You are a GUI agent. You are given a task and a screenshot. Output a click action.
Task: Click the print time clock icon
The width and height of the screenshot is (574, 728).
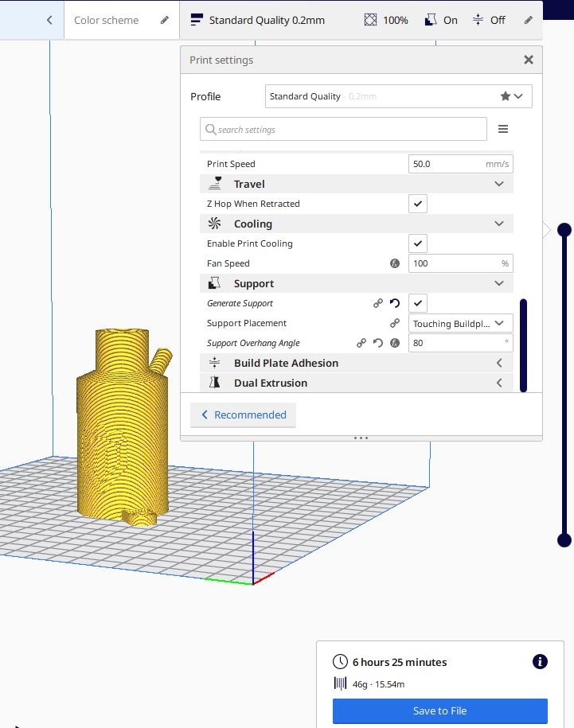341,662
